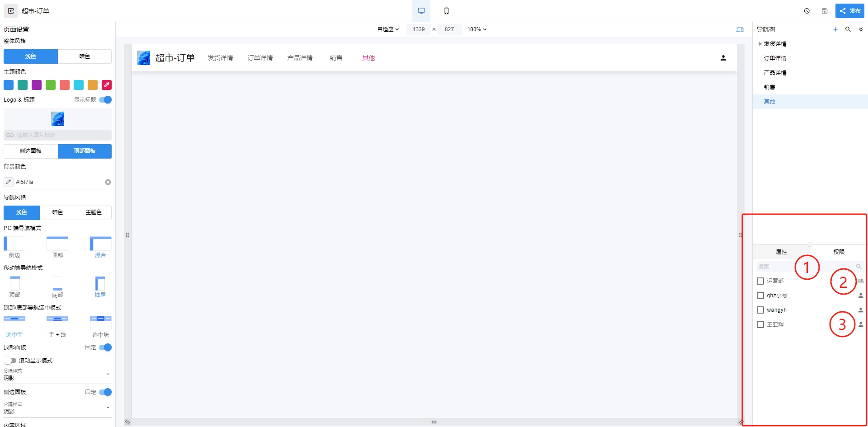868x427 pixels.
Task: Expand the 发货详情 tree node
Action: [760, 44]
